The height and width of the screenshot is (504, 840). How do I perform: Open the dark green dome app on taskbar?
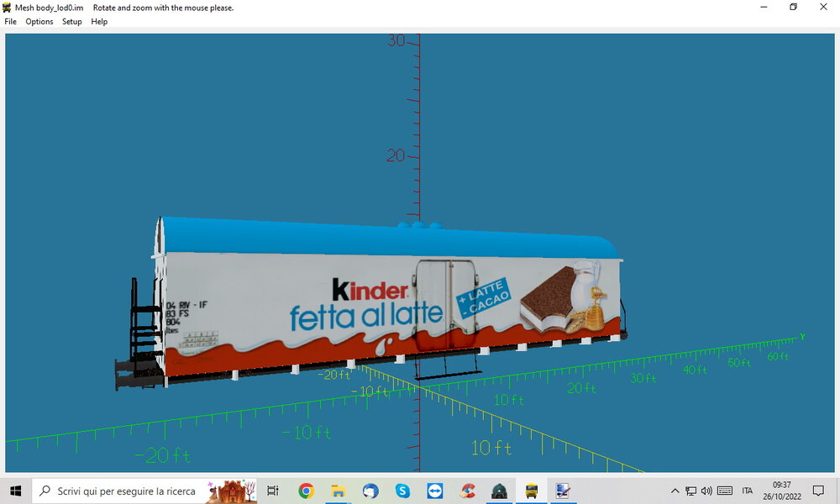click(x=499, y=491)
